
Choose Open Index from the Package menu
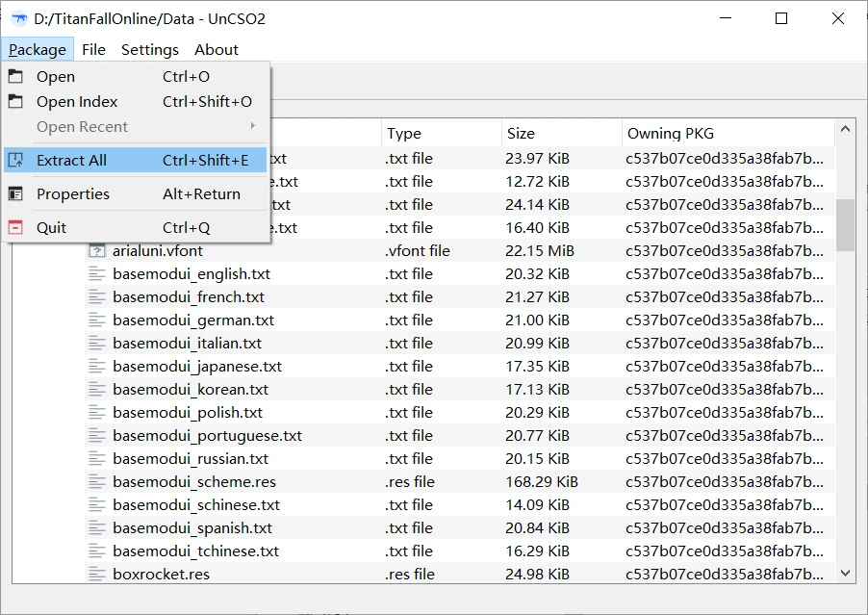tap(77, 101)
